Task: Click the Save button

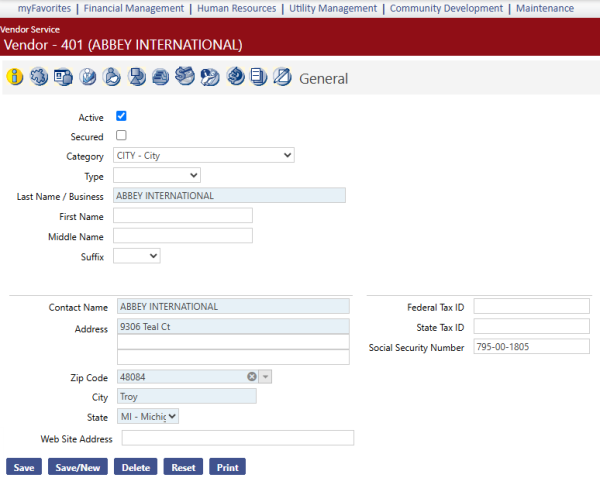Action: 24,467
